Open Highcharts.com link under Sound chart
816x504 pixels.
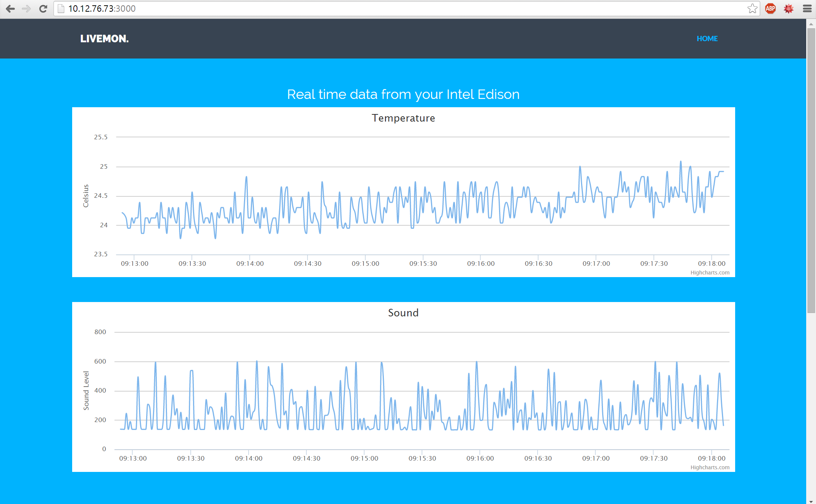(x=709, y=467)
